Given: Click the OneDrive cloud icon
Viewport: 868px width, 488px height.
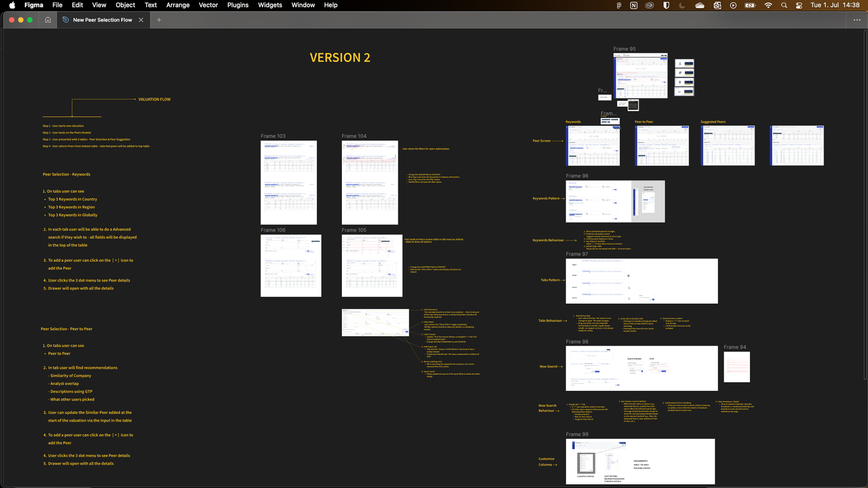Looking at the screenshot, I should click(700, 5).
